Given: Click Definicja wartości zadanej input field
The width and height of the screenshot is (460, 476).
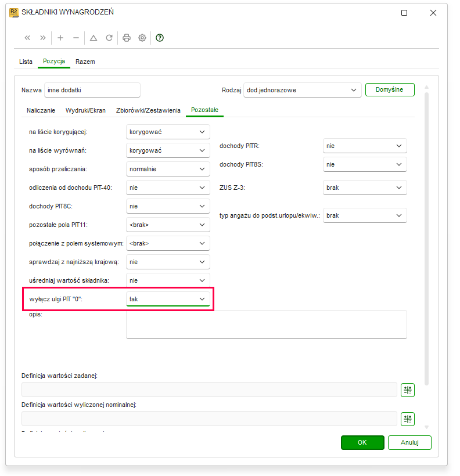Looking at the screenshot, I should [209, 390].
